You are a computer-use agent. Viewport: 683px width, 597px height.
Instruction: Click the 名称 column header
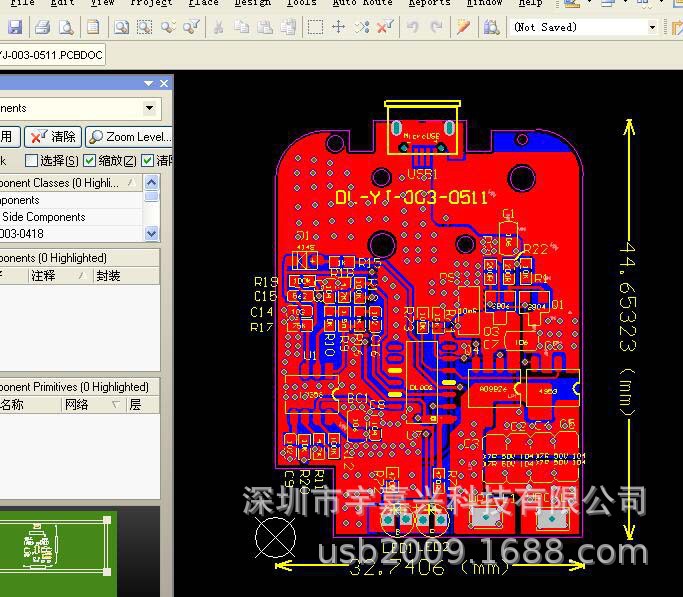[30, 405]
